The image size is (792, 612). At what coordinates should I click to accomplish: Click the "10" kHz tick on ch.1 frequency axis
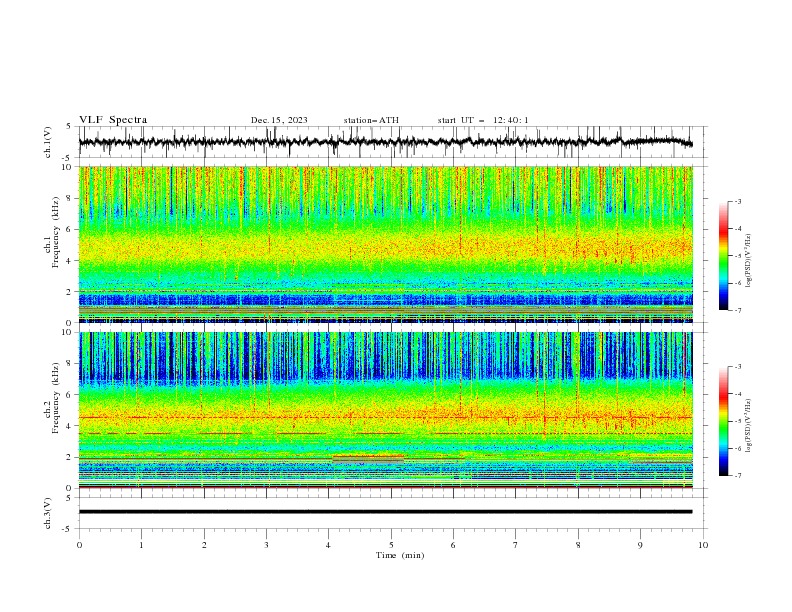click(x=67, y=167)
